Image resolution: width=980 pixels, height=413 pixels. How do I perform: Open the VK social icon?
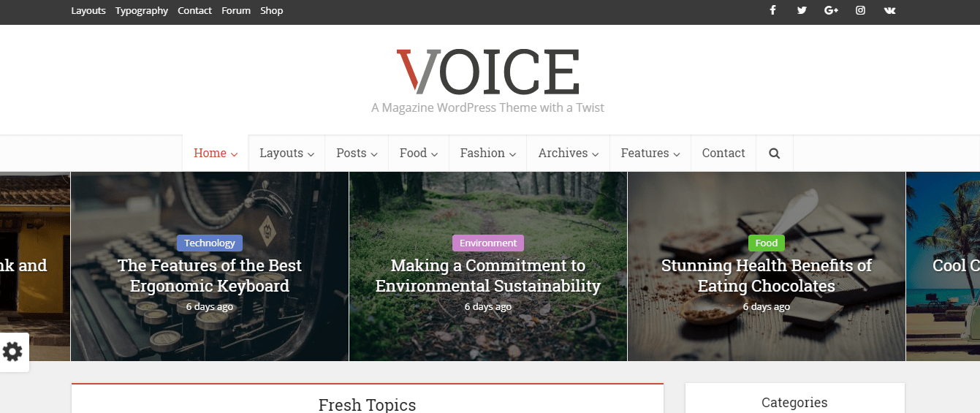pos(889,10)
